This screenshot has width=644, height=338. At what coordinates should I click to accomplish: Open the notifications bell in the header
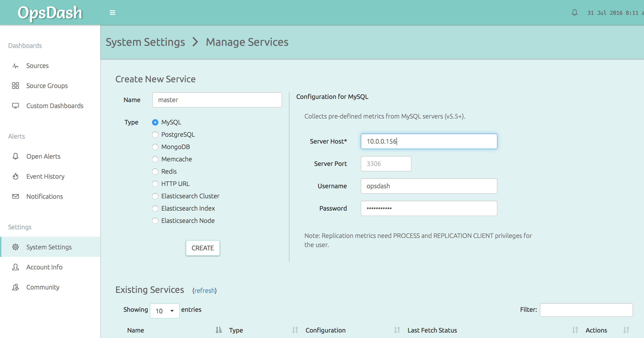(574, 13)
